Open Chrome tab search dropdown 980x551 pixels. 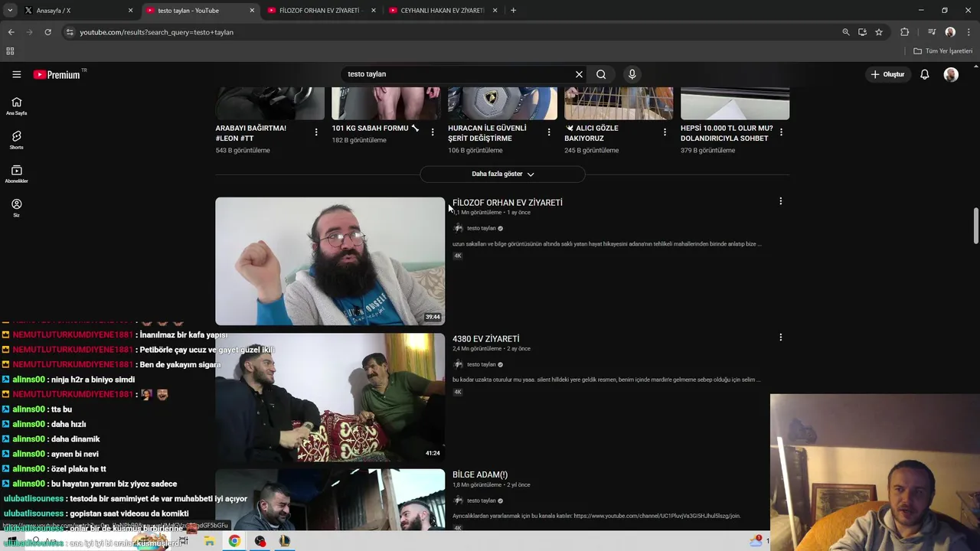pos(10,11)
